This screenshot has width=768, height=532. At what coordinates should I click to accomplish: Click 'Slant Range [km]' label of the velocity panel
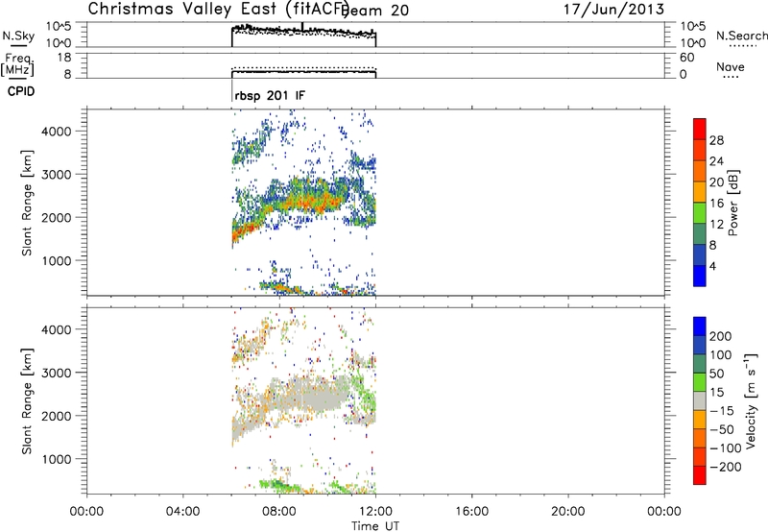[x=27, y=401]
